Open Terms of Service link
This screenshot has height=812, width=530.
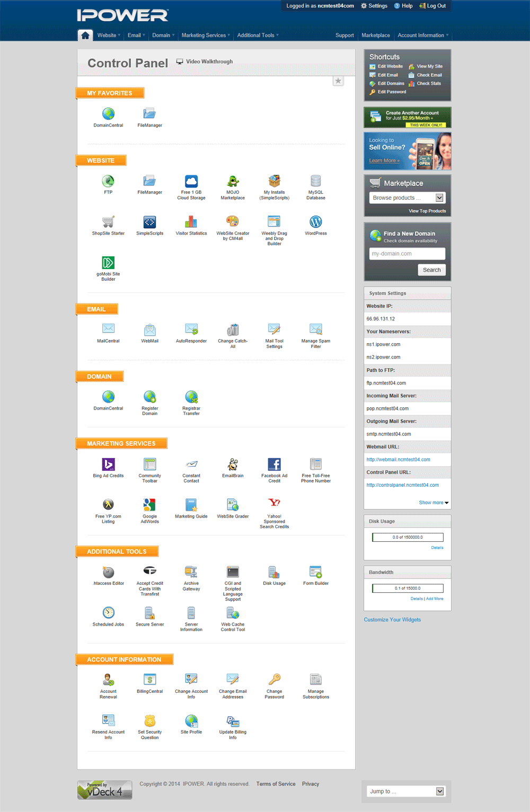(276, 784)
